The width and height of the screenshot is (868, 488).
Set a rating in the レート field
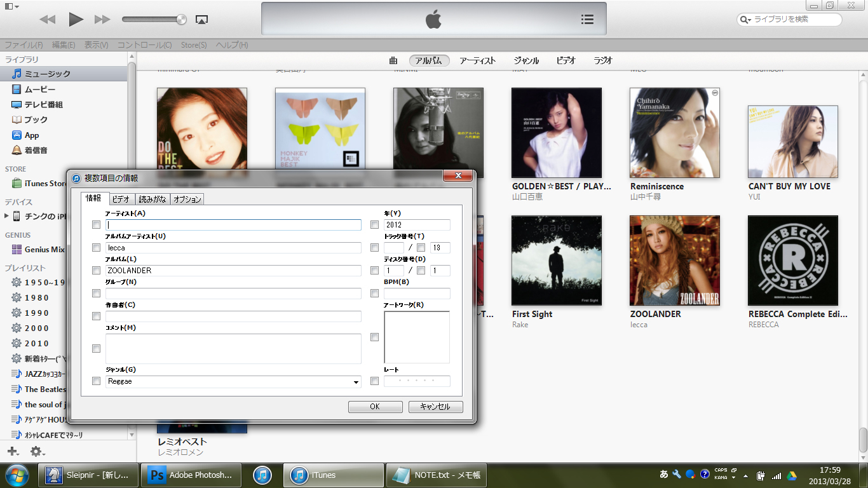(417, 381)
